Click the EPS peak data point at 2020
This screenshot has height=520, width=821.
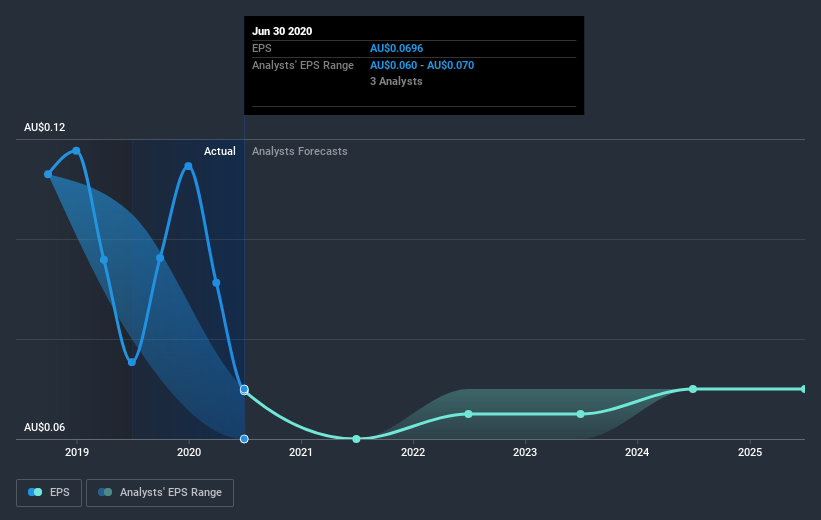[188, 166]
